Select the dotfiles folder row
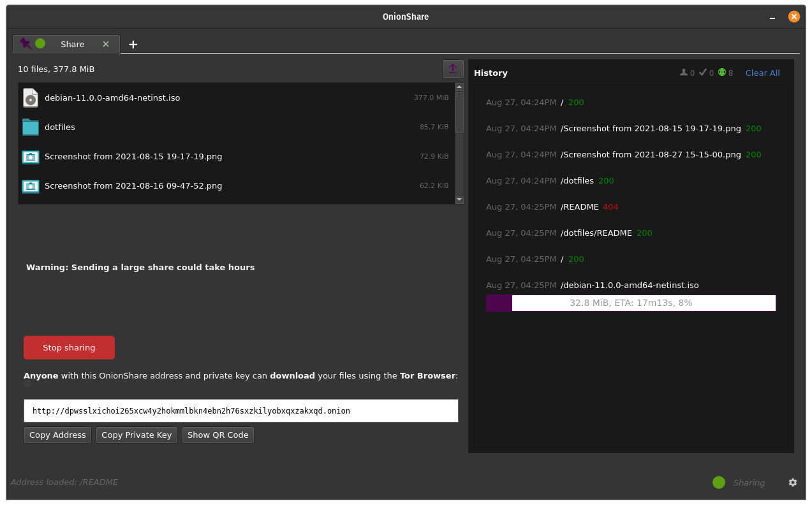Image resolution: width=812 pixels, height=506 pixels. point(236,127)
